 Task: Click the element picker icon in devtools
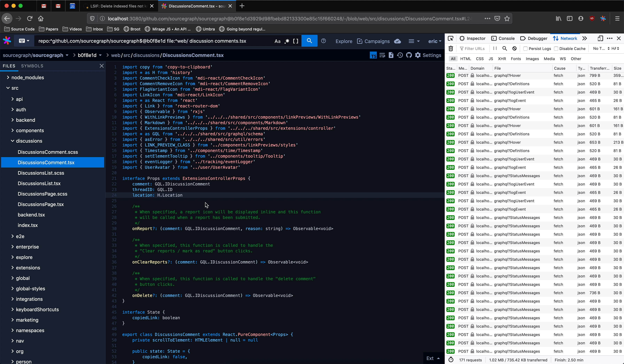point(450,38)
